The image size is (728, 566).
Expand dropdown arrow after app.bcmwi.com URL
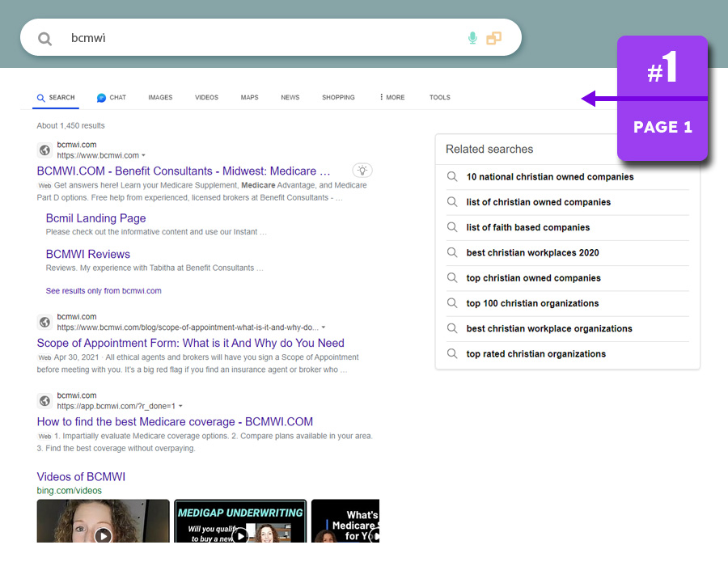[180, 407]
